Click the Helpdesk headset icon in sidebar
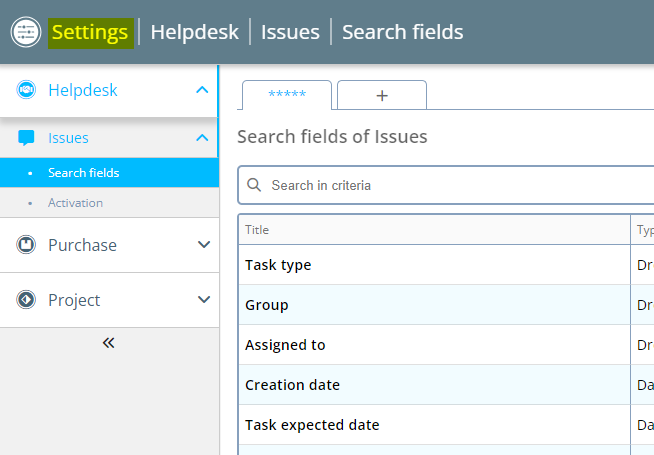This screenshot has width=654, height=455. (x=27, y=90)
